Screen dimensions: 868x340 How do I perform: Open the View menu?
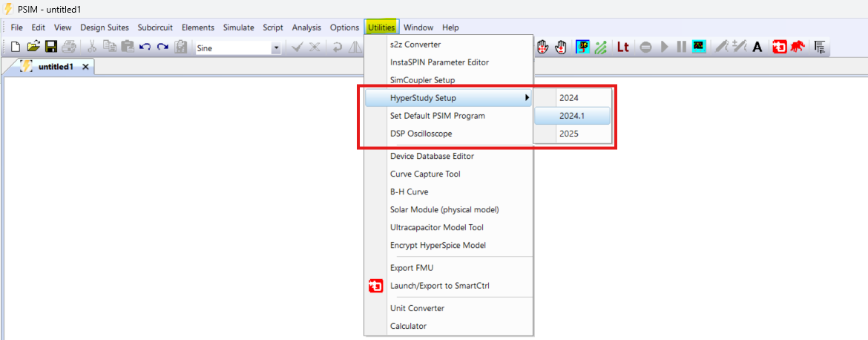pos(62,27)
